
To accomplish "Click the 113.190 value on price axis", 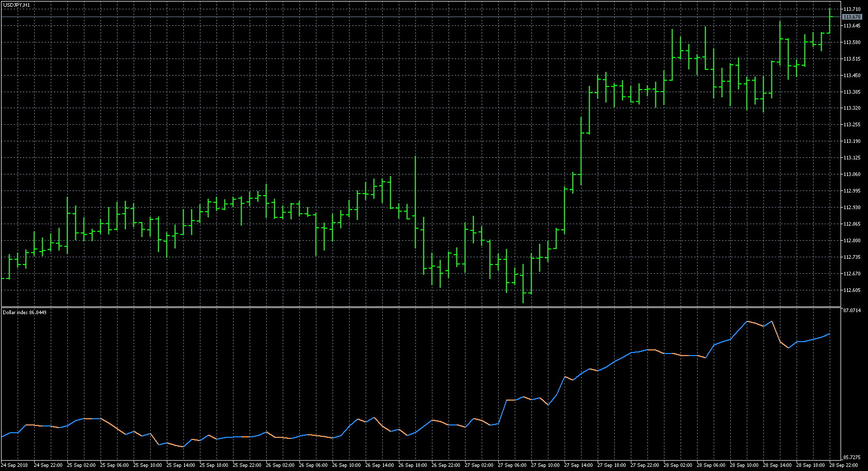I will pyautogui.click(x=852, y=141).
